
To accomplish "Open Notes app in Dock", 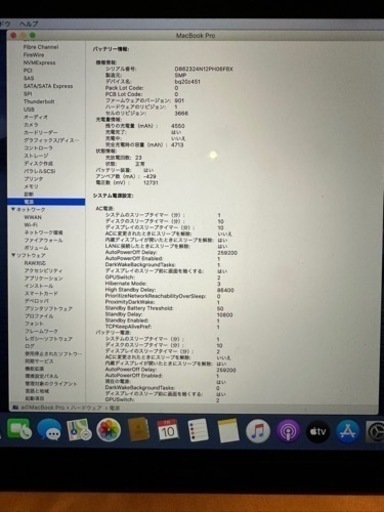I will tap(228, 431).
